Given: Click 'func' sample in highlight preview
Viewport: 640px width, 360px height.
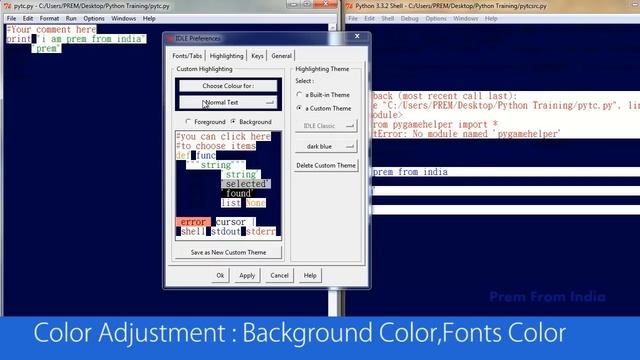Looking at the screenshot, I should [206, 156].
